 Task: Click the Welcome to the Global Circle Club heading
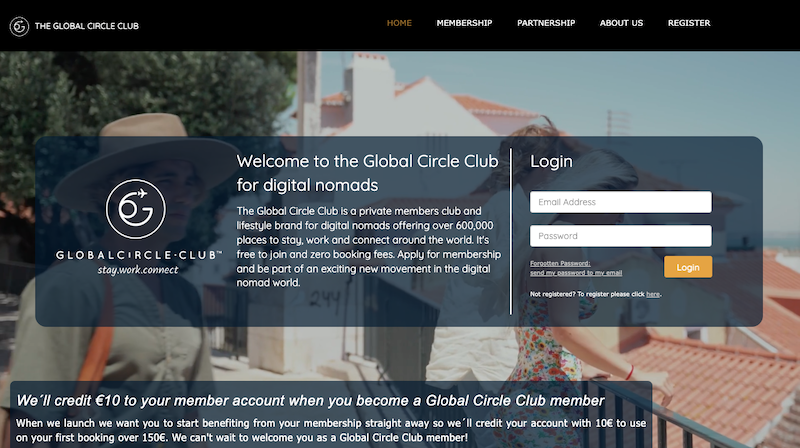tap(367, 173)
